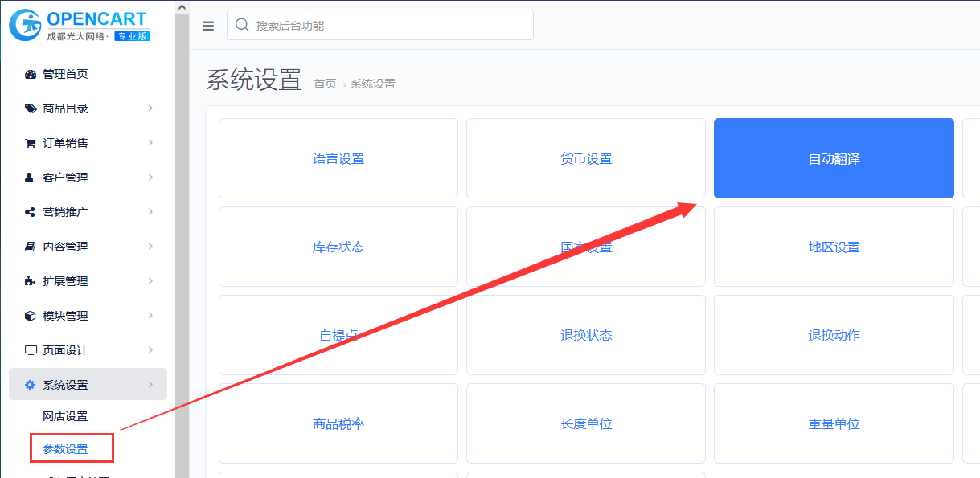980x478 pixels.
Task: Click the OpenCart logo
Action: point(79,26)
